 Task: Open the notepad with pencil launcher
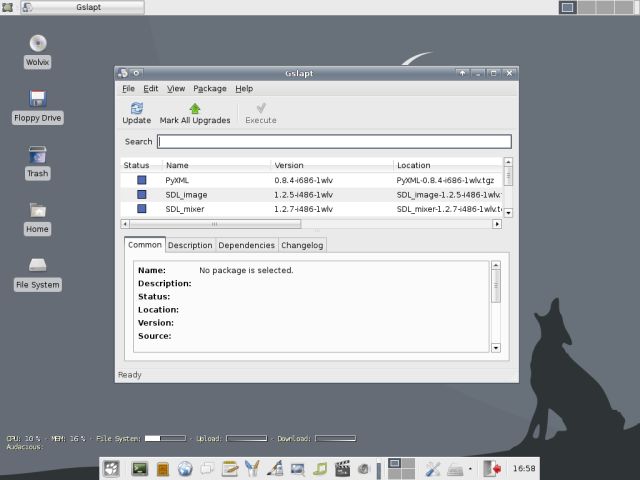coord(230,469)
